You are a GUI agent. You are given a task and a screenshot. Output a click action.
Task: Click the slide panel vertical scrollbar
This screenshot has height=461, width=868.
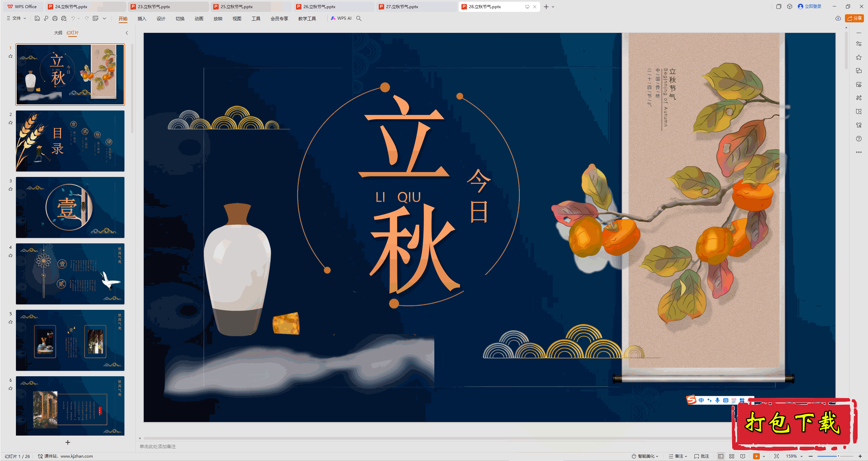coord(132,88)
